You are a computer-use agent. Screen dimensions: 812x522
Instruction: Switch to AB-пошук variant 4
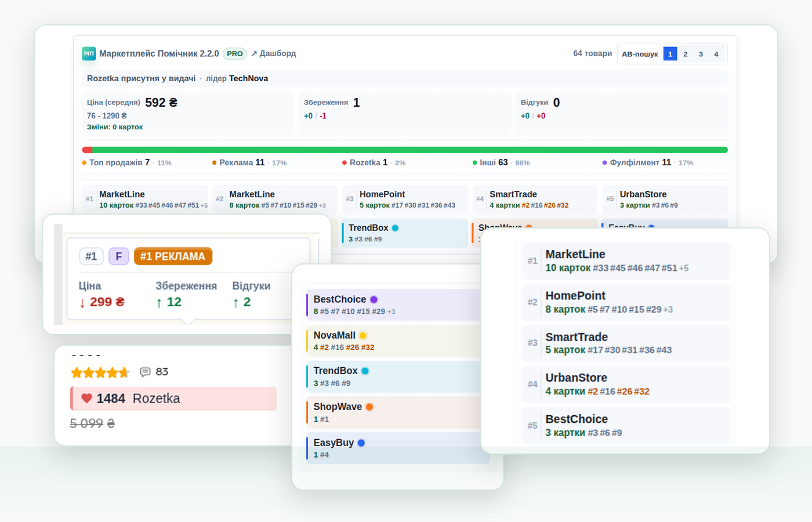pyautogui.click(x=716, y=54)
